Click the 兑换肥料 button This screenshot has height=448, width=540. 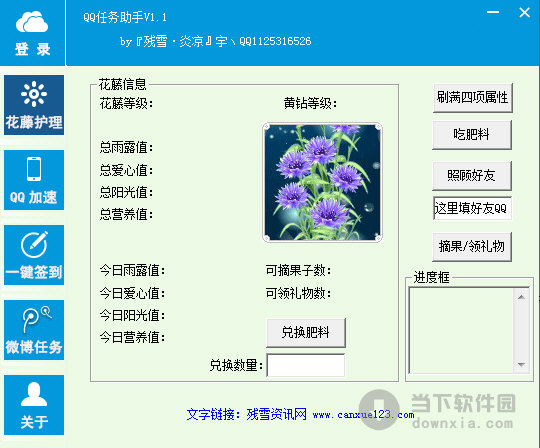click(x=306, y=333)
